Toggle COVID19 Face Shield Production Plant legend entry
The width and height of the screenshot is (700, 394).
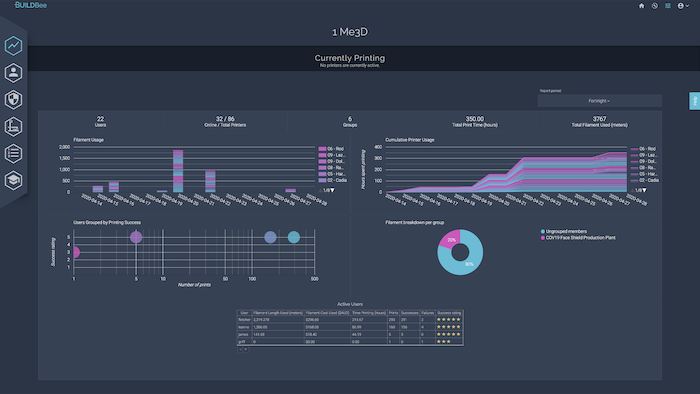[x=578, y=237]
